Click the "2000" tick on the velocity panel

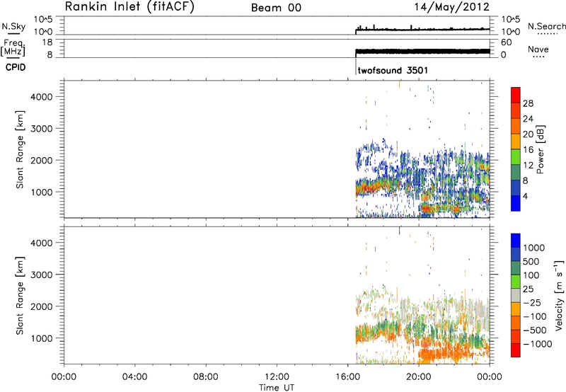coord(41,306)
